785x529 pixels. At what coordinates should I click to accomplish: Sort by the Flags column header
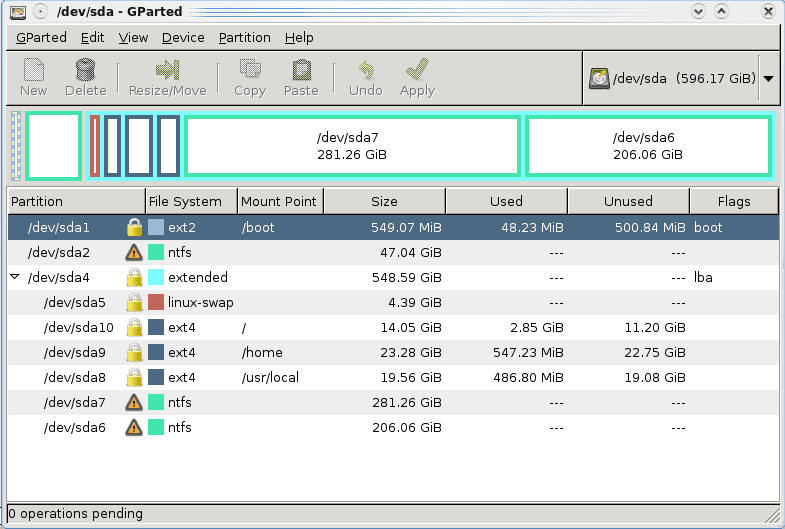coord(734,201)
